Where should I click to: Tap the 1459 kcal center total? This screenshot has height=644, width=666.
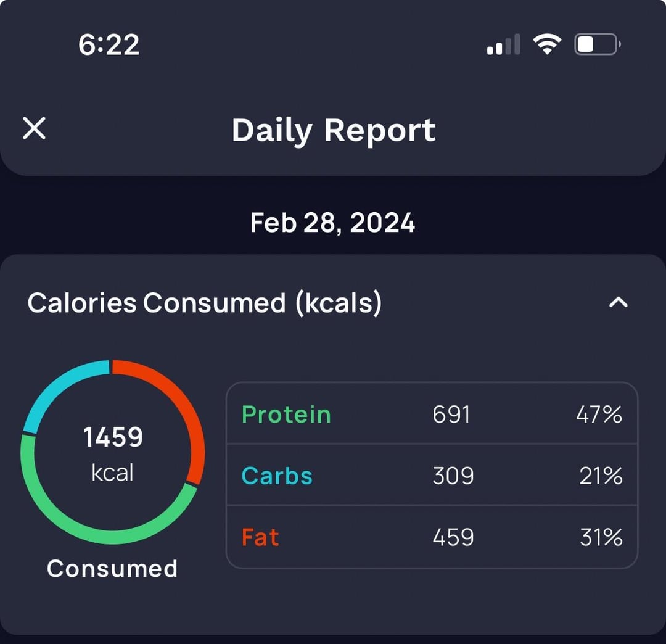(x=113, y=453)
